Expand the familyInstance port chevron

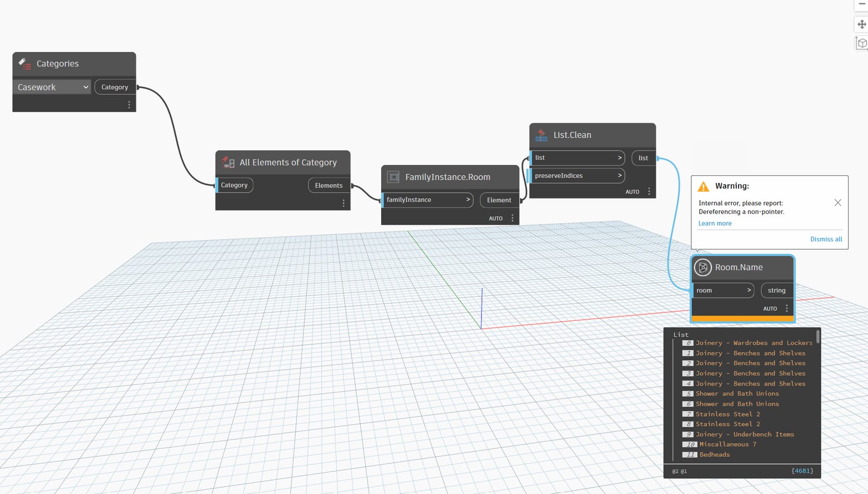468,199
